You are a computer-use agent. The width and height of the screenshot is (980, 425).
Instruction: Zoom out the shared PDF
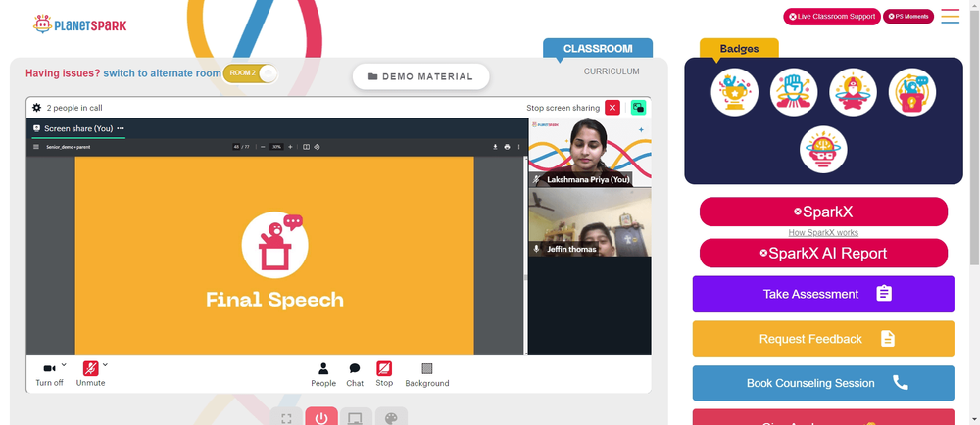(x=263, y=147)
